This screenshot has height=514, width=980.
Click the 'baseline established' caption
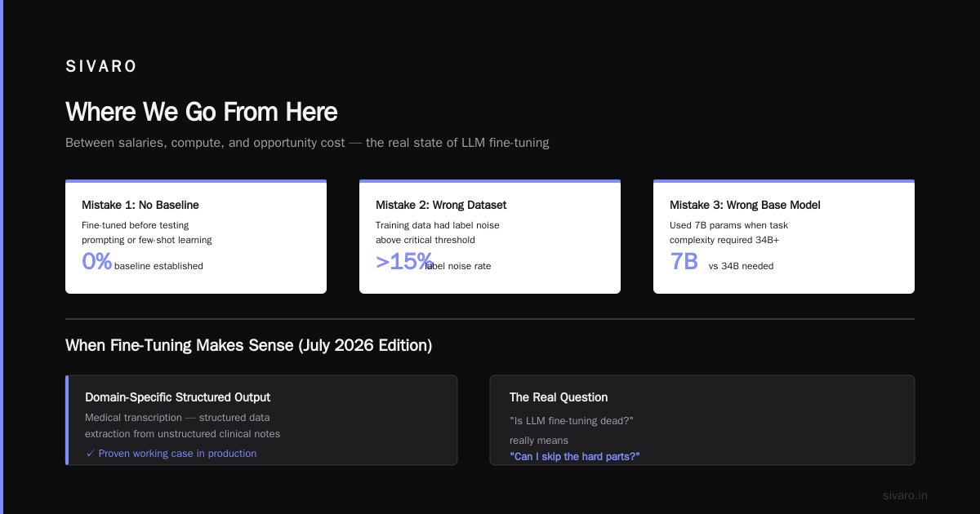[158, 266]
